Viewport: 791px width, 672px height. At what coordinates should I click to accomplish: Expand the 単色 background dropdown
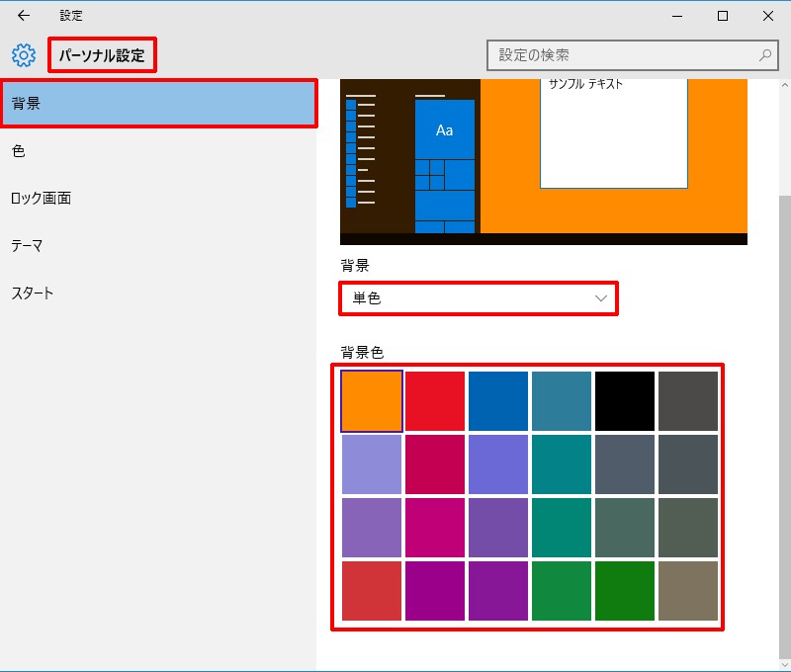point(479,298)
